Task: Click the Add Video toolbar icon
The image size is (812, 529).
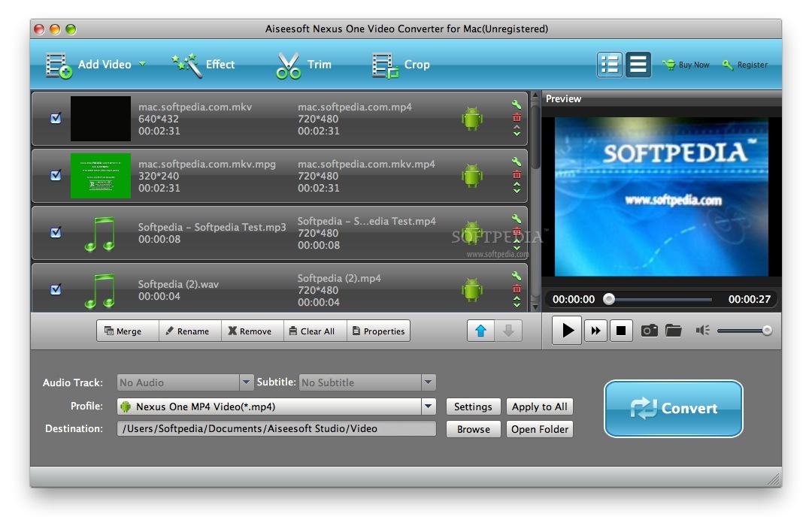Action: (x=59, y=65)
